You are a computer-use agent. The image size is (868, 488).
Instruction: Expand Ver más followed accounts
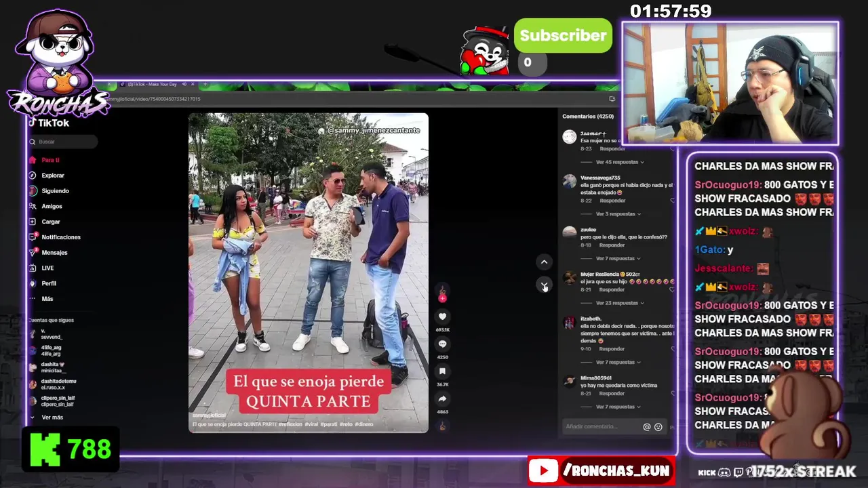47,418
